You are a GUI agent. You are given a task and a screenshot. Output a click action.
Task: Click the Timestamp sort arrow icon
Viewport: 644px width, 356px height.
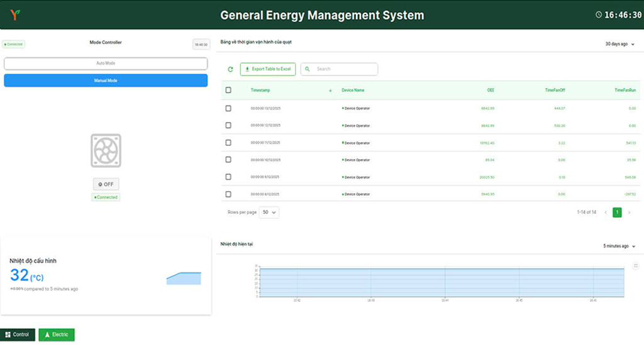pos(331,91)
